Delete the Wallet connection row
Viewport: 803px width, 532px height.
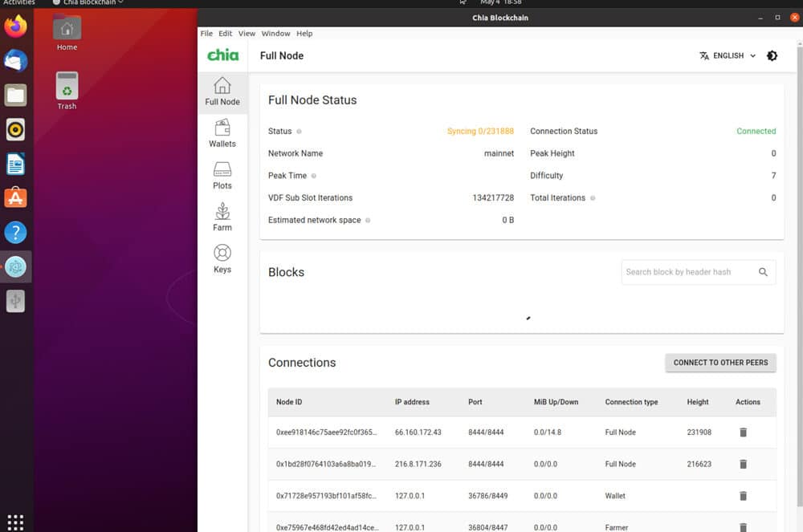743,496
